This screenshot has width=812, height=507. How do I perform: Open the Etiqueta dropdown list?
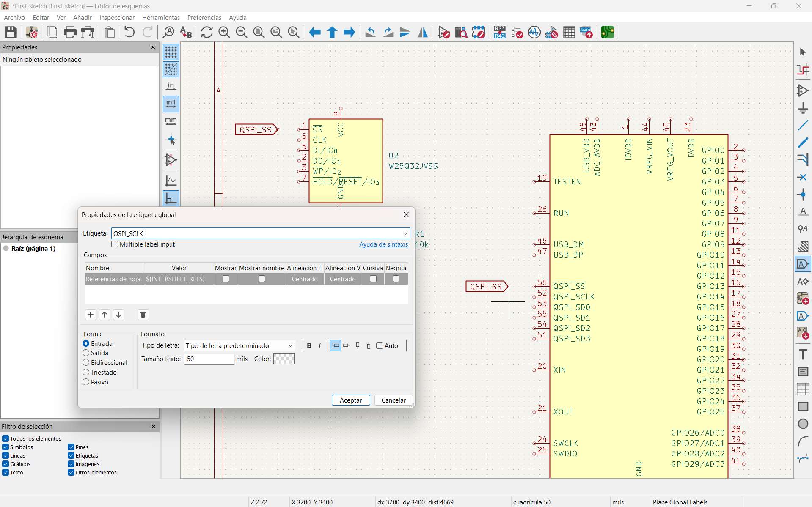coord(405,233)
